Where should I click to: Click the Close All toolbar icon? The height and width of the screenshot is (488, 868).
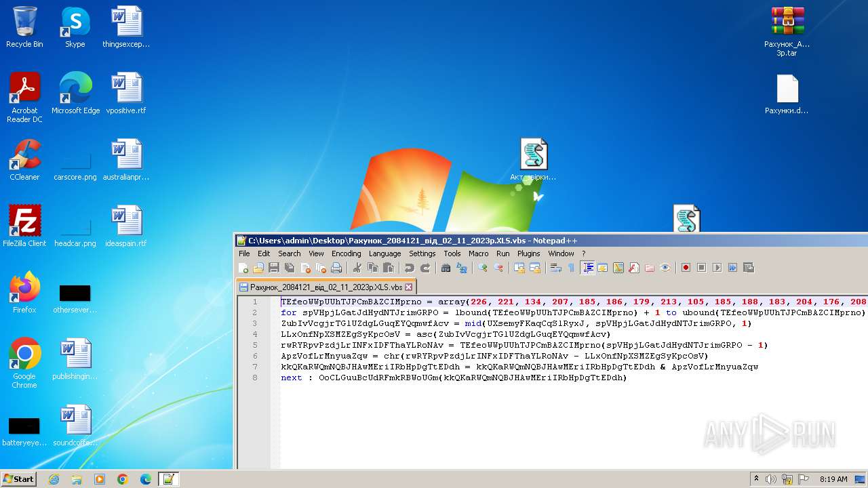pyautogui.click(x=321, y=268)
